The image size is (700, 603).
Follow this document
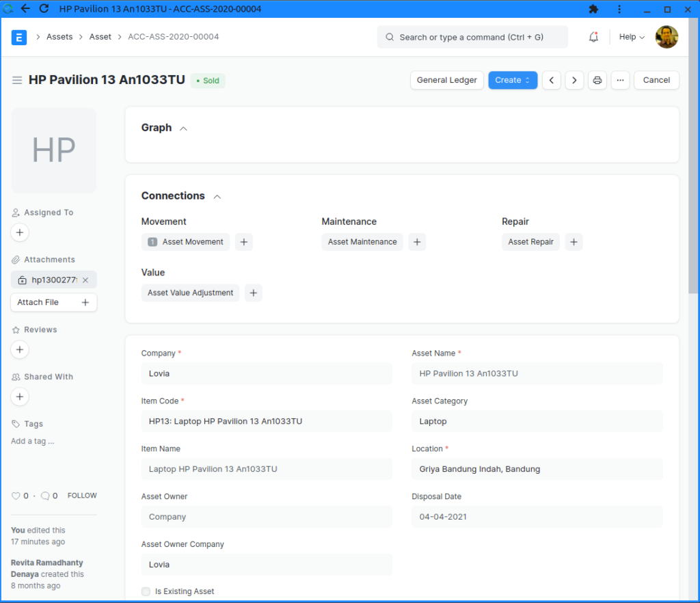click(x=82, y=496)
